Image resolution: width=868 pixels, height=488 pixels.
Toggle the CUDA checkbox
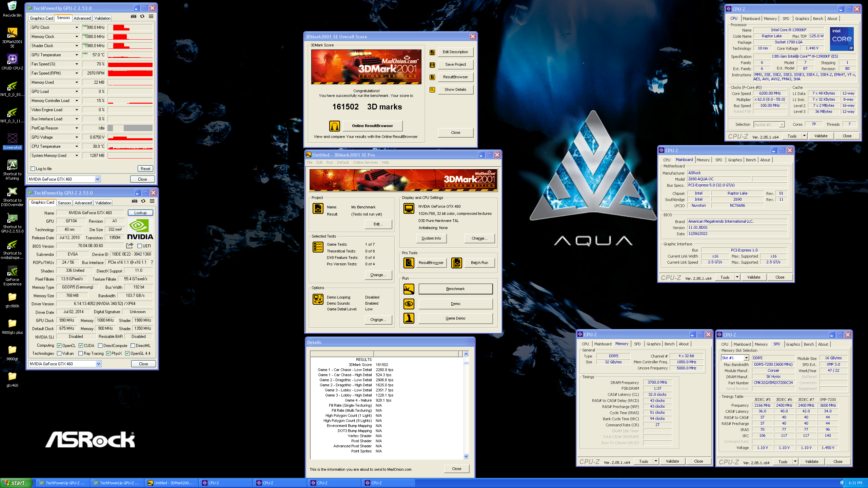[x=81, y=346]
